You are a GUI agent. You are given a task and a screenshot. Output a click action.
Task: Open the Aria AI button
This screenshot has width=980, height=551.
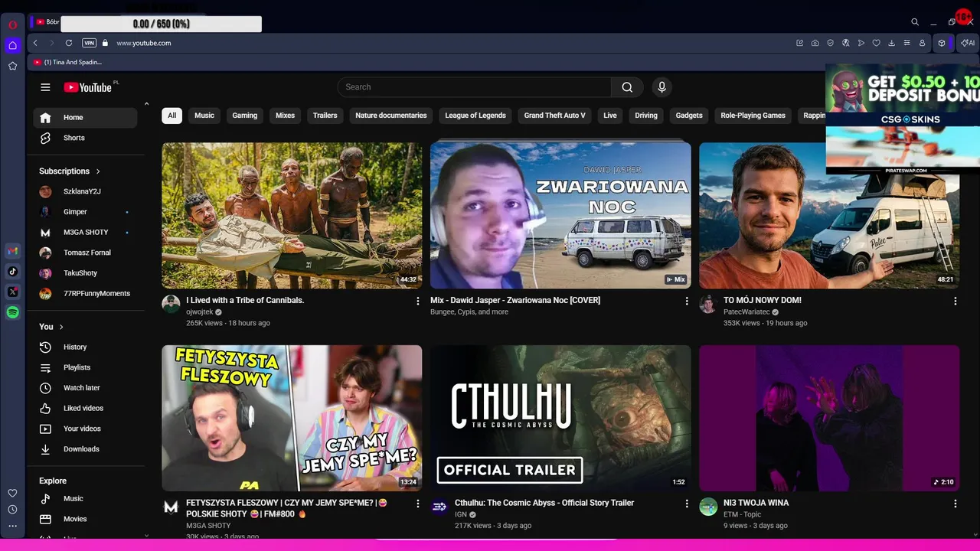(968, 43)
